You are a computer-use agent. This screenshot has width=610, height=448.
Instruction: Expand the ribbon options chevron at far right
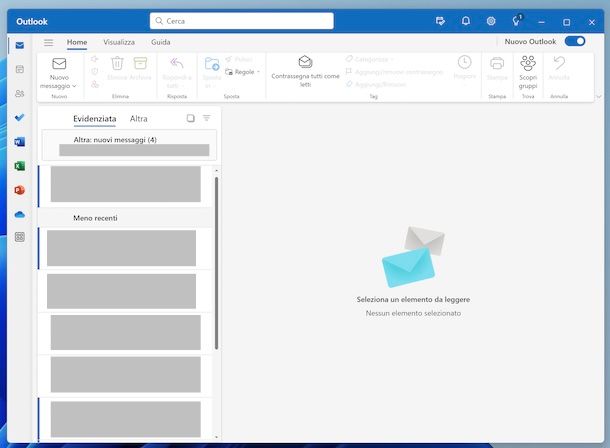[x=599, y=96]
